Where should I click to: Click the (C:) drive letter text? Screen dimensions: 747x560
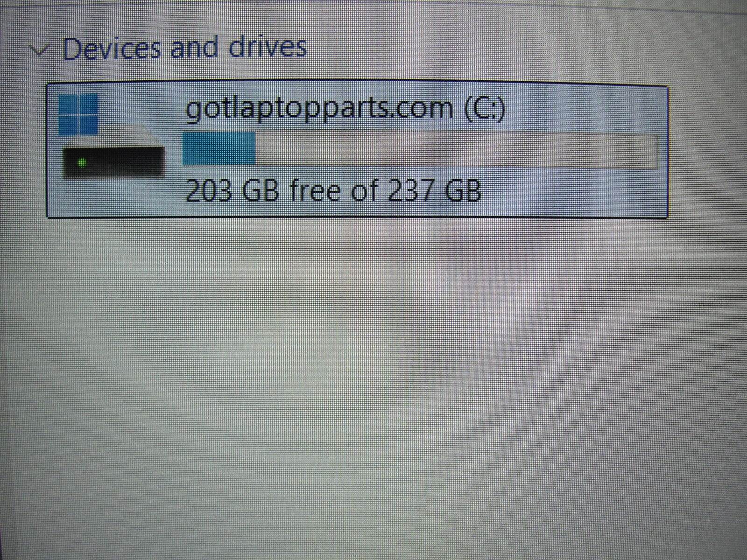pyautogui.click(x=485, y=109)
